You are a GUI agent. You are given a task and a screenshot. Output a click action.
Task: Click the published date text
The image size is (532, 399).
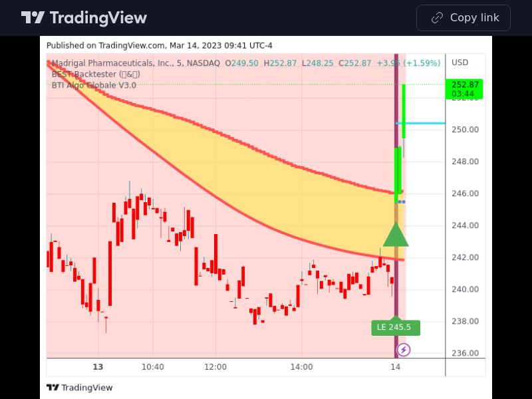click(159, 45)
